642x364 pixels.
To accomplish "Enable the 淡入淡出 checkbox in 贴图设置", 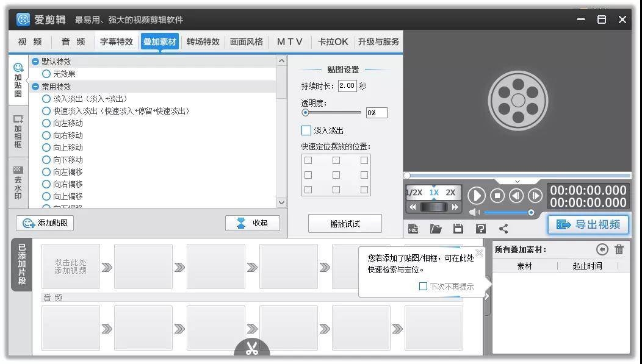I will 306,130.
